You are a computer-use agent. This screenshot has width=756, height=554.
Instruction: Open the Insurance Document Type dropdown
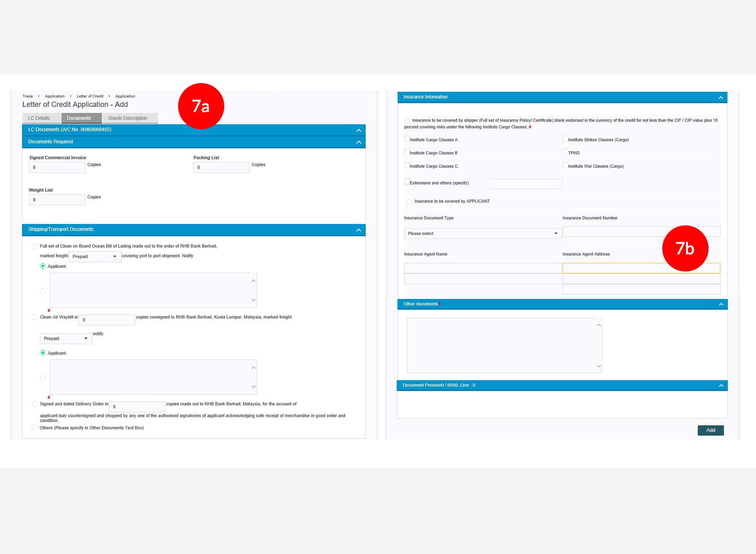click(482, 233)
